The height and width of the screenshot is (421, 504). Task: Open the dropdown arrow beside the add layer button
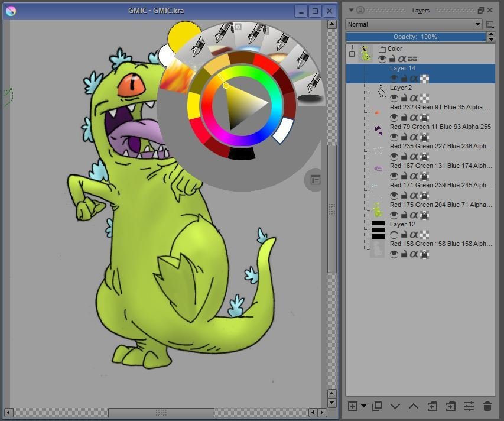[x=363, y=406]
